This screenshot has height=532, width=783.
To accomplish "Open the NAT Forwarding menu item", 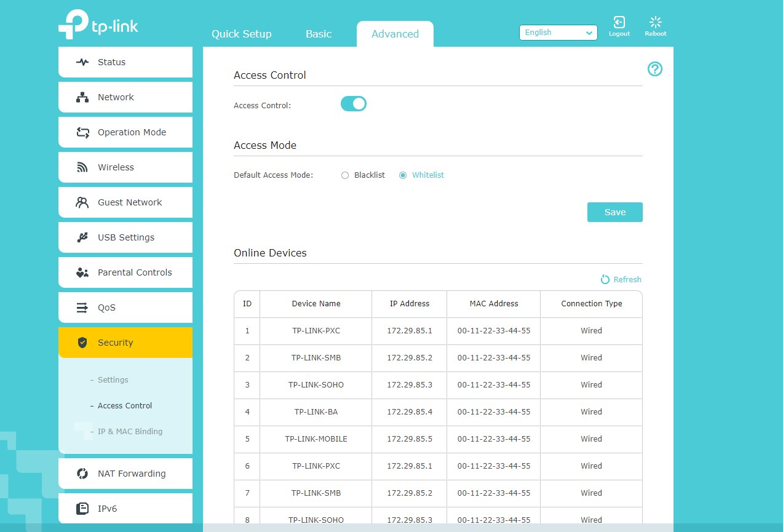I will tap(125, 474).
